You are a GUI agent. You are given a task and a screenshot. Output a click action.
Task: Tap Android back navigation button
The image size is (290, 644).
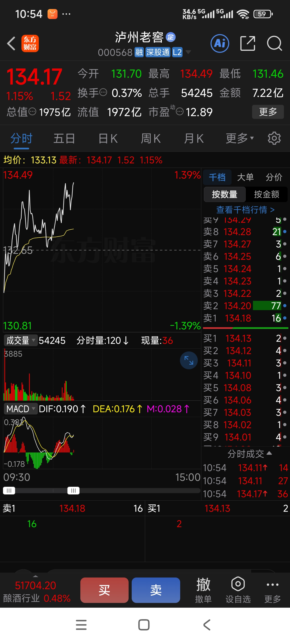pyautogui.click(x=207, y=625)
